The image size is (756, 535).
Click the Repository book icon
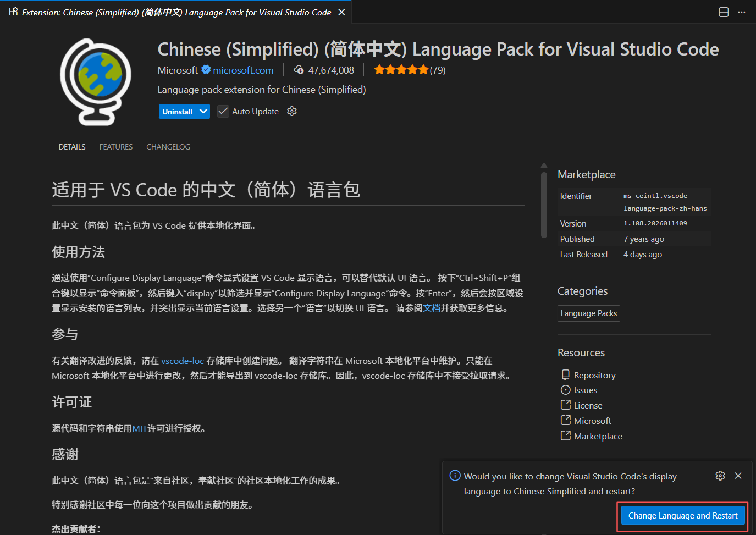[x=565, y=374]
